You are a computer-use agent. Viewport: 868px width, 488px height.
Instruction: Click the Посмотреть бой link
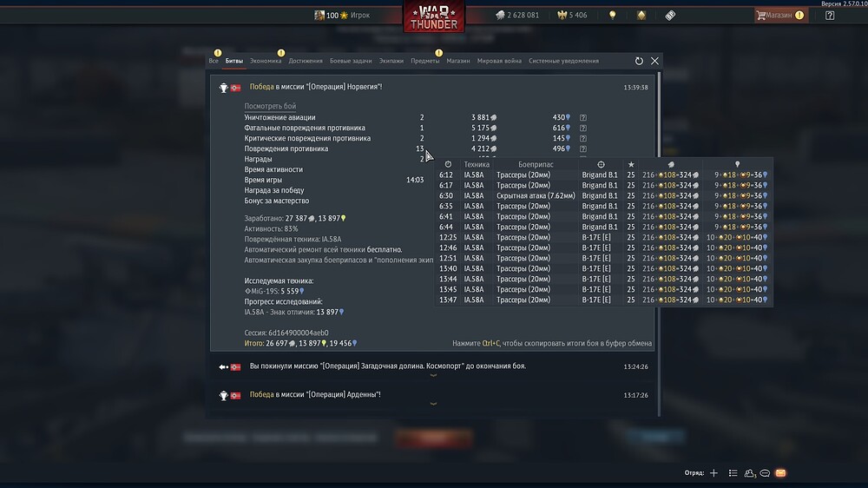(x=270, y=106)
